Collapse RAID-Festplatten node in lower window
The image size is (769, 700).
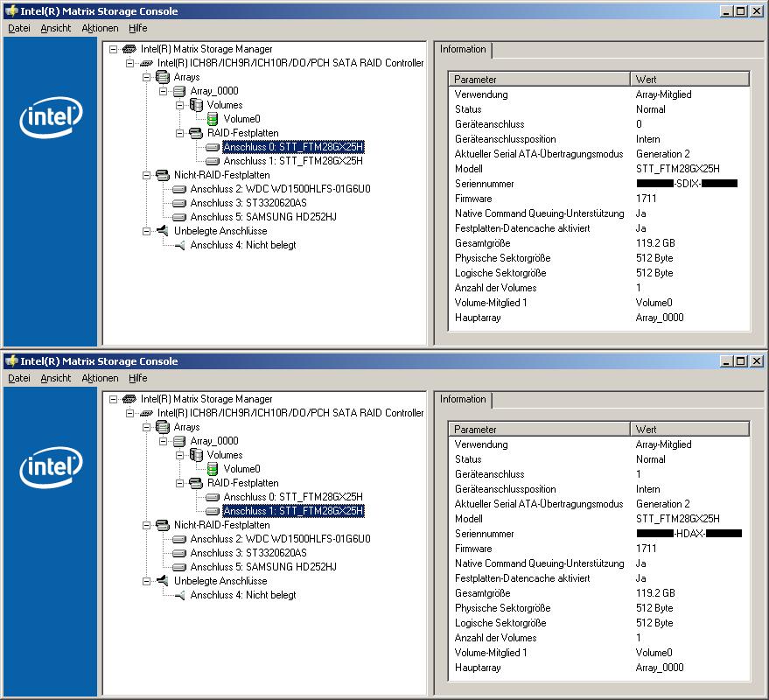[180, 483]
